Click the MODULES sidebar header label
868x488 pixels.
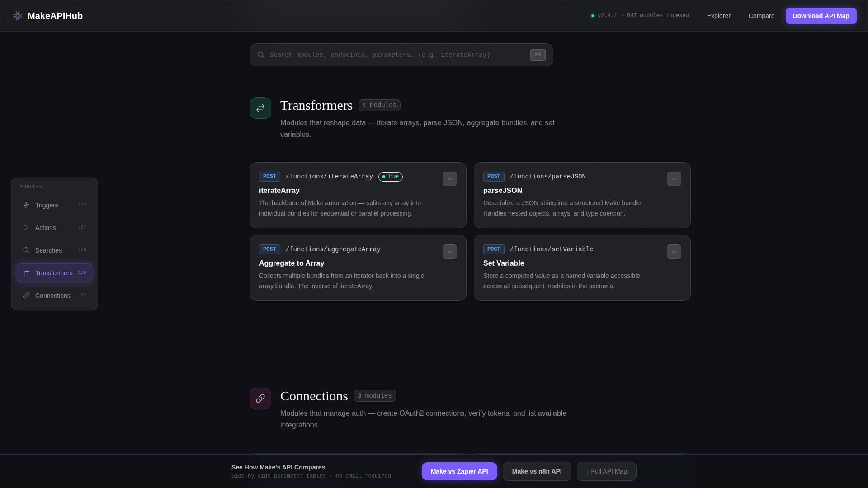(x=31, y=187)
